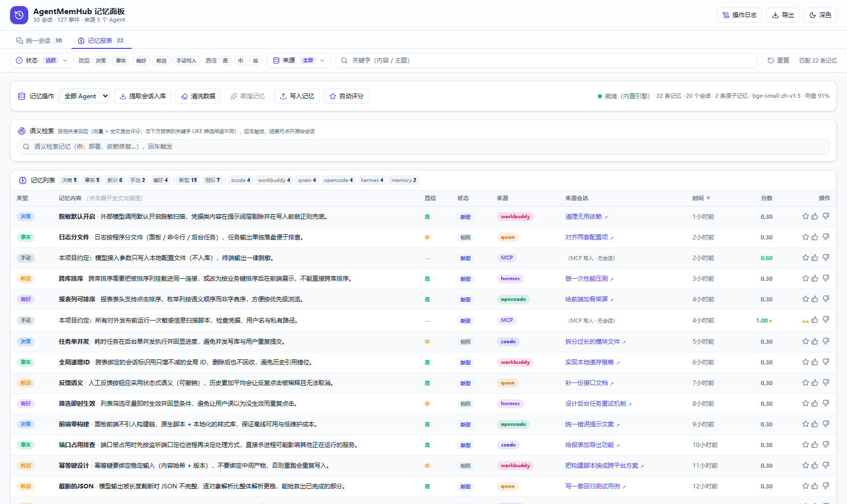Click the filled star on the 1.00 score row
The width and height of the screenshot is (847, 504).
806,321
